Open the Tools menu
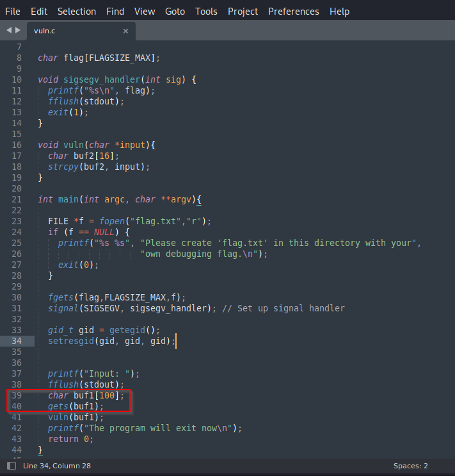This screenshot has width=455, height=476. [206, 12]
